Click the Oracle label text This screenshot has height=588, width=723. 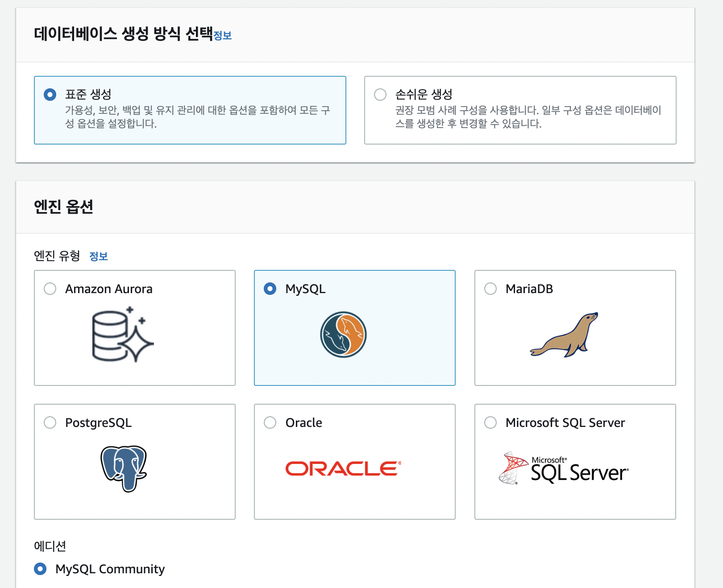coord(304,423)
